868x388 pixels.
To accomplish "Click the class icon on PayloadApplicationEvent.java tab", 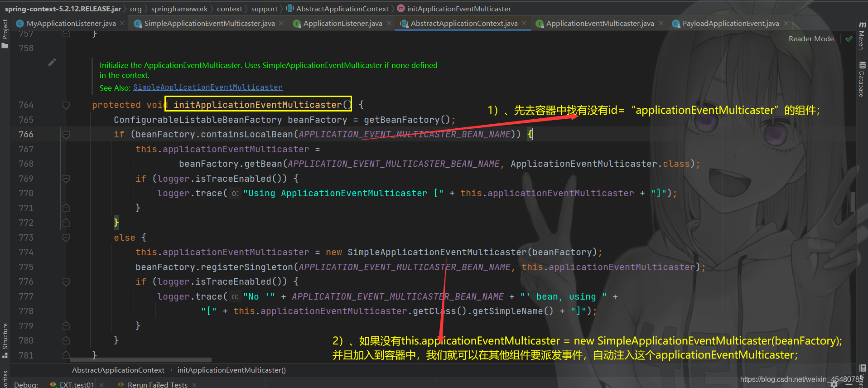I will [676, 24].
